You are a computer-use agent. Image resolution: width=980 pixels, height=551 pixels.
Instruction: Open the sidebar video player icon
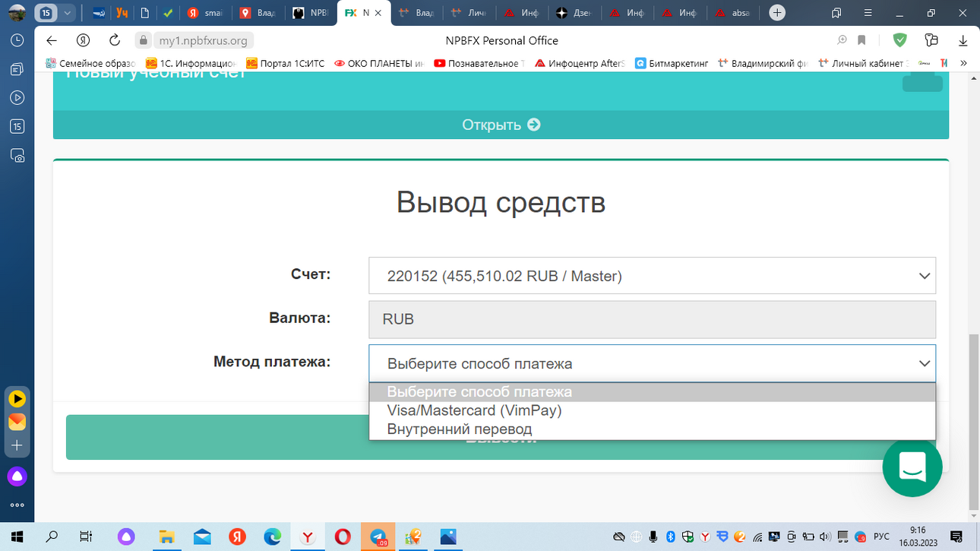point(17,98)
